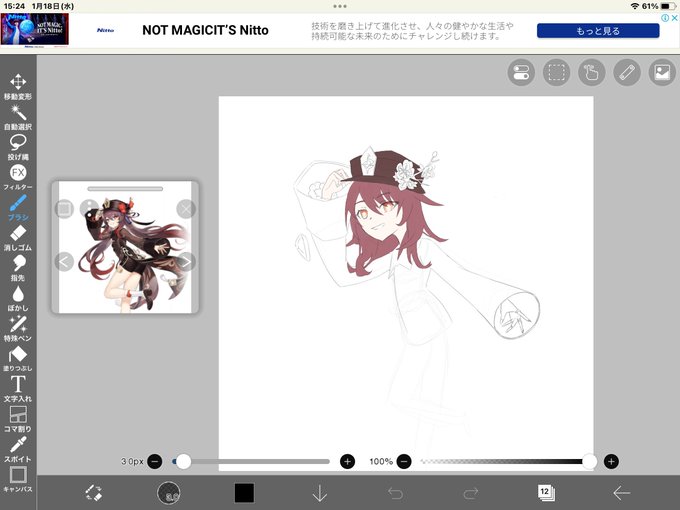Open the ruler tool icon
Screen dimensions: 680x510
[627, 72]
